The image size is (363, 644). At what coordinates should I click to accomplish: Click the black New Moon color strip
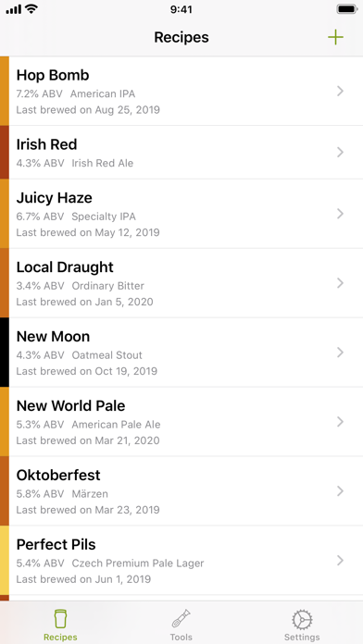pos(5,353)
